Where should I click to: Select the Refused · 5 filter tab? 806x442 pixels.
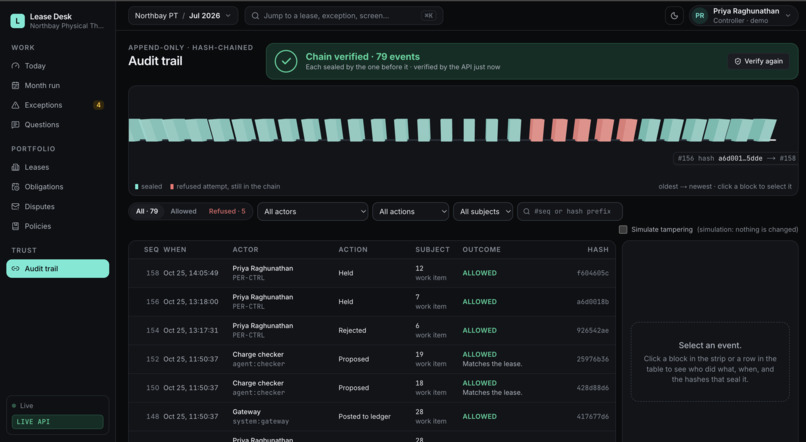click(x=227, y=211)
